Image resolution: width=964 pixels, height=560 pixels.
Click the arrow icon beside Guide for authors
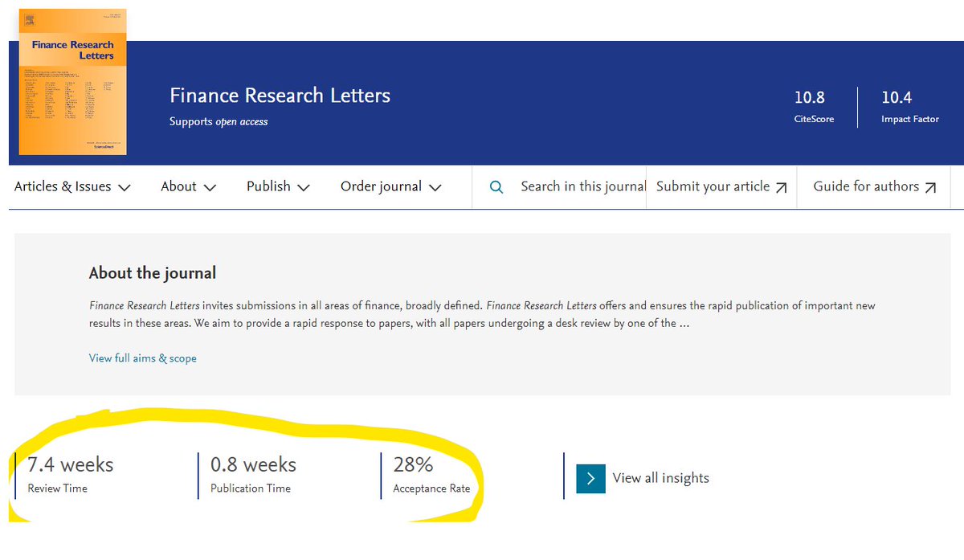(930, 187)
